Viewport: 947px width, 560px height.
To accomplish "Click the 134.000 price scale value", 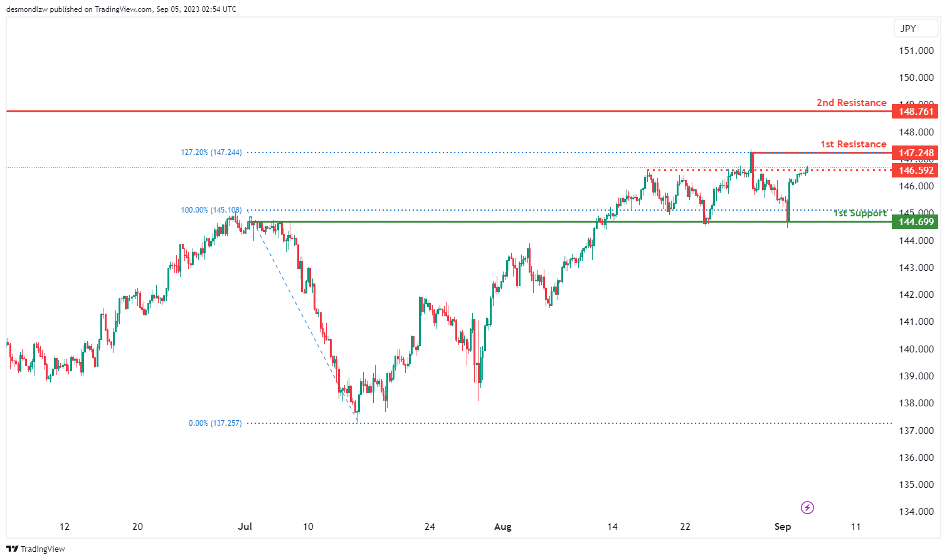I will [x=916, y=512].
